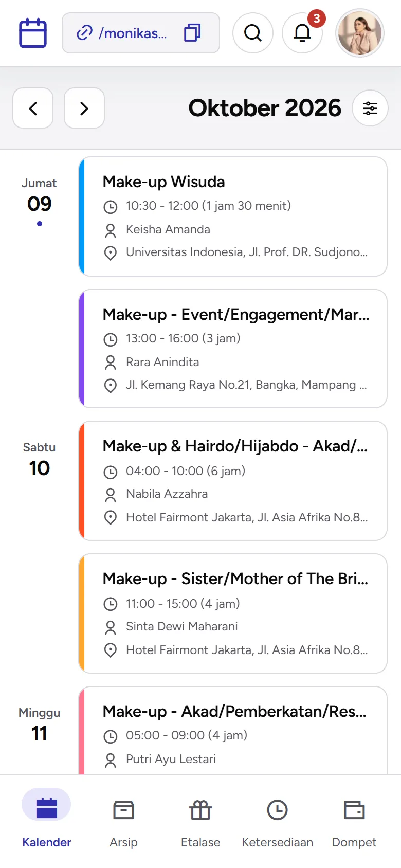Image resolution: width=401 pixels, height=868 pixels.
Task: Open the Make-up Wisuda booking
Action: (233, 216)
